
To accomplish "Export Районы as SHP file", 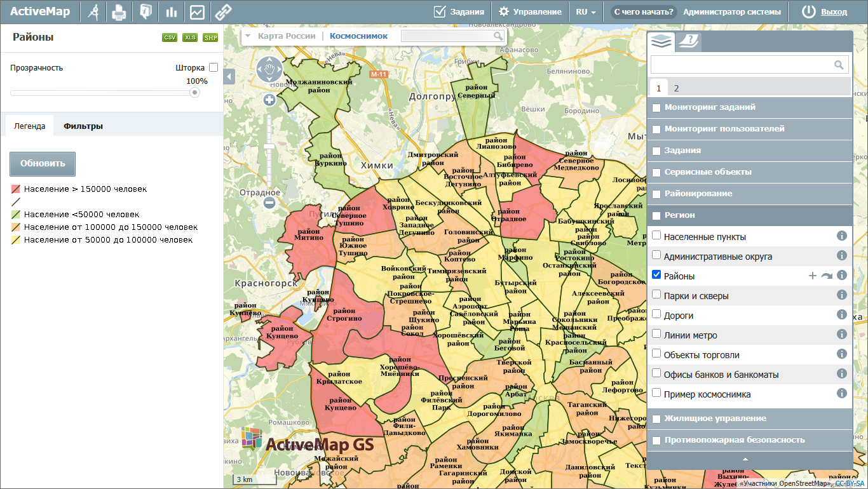I will coord(210,37).
